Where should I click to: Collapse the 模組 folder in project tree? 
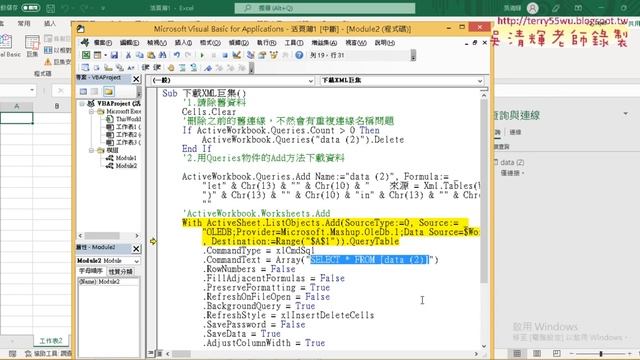point(91,151)
